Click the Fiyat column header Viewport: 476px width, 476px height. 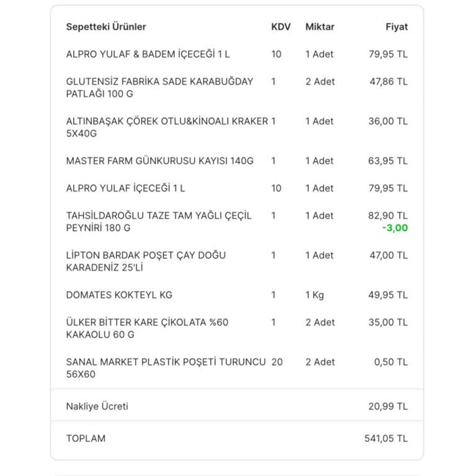(397, 27)
